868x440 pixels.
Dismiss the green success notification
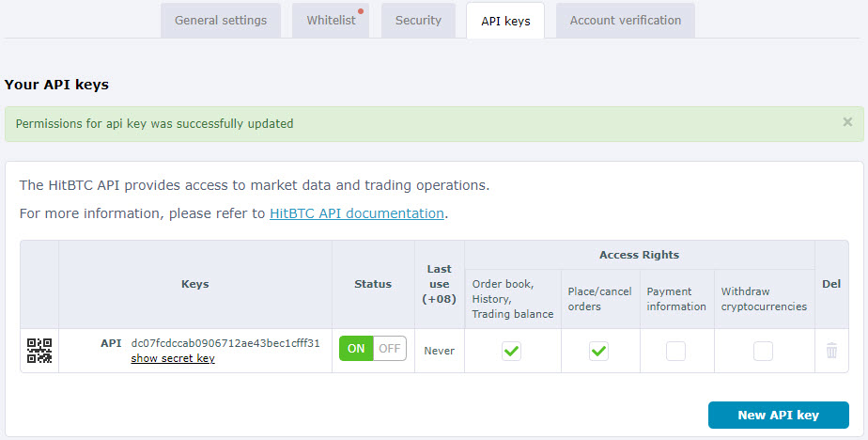pos(847,122)
